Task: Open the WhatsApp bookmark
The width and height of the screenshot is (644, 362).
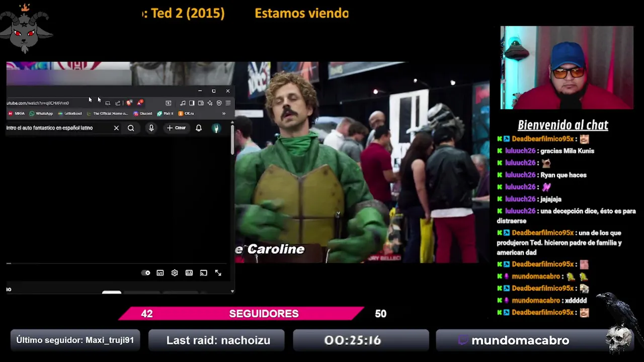Action: coord(41,114)
